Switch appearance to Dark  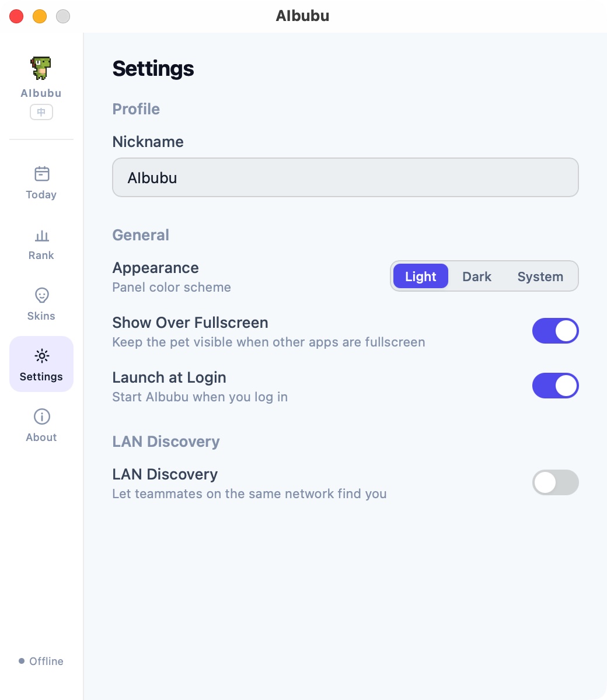(x=476, y=276)
